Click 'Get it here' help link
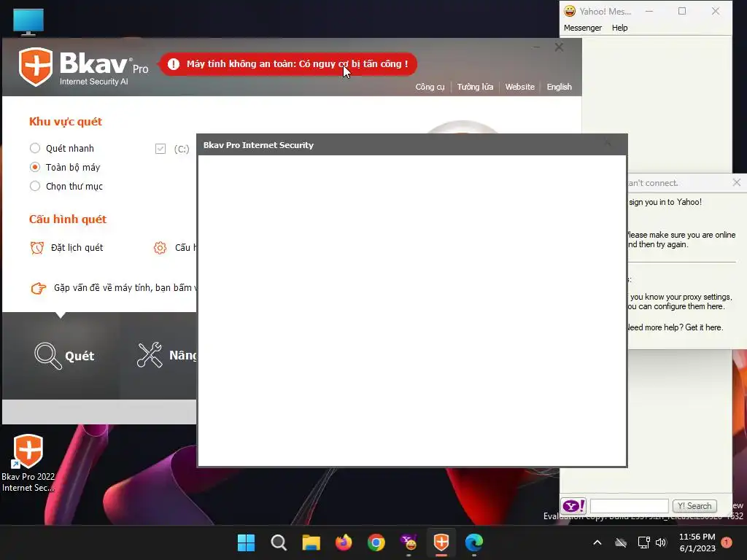This screenshot has height=560, width=747. [x=704, y=327]
